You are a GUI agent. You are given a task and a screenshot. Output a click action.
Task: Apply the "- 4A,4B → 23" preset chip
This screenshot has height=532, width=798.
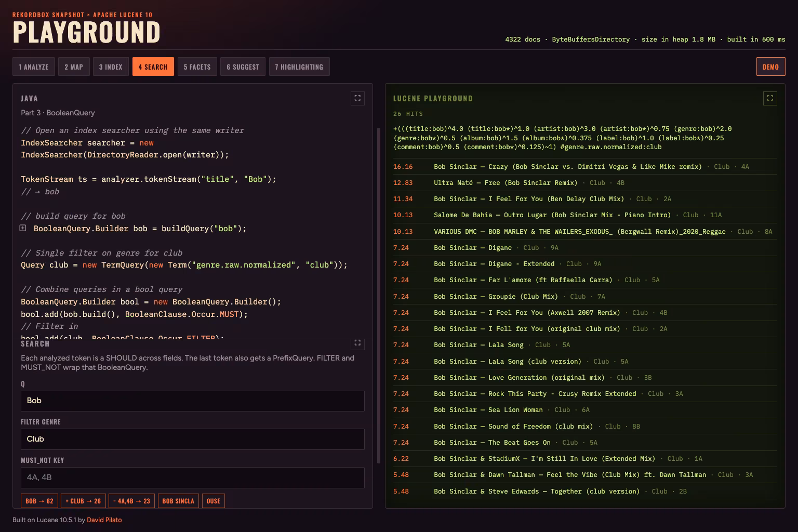[132, 501]
